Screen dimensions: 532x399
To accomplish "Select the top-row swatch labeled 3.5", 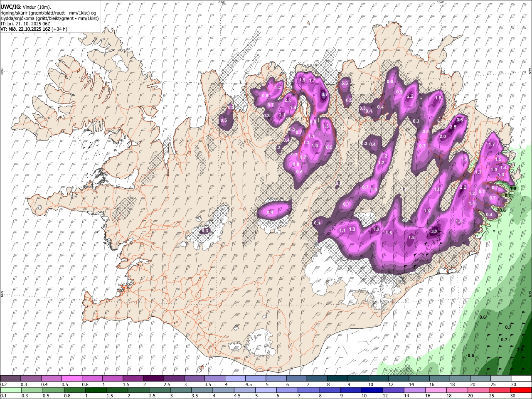I will (215, 379).
